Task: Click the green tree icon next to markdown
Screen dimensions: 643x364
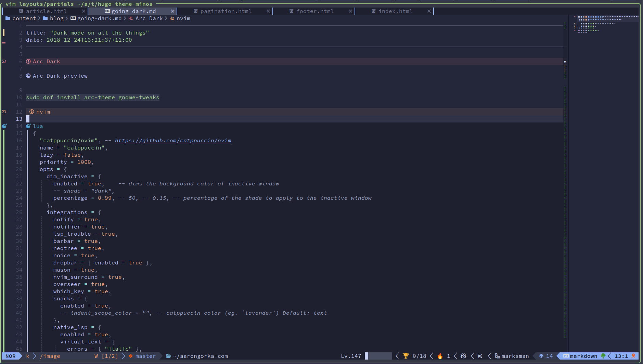Action: [x=604, y=356]
